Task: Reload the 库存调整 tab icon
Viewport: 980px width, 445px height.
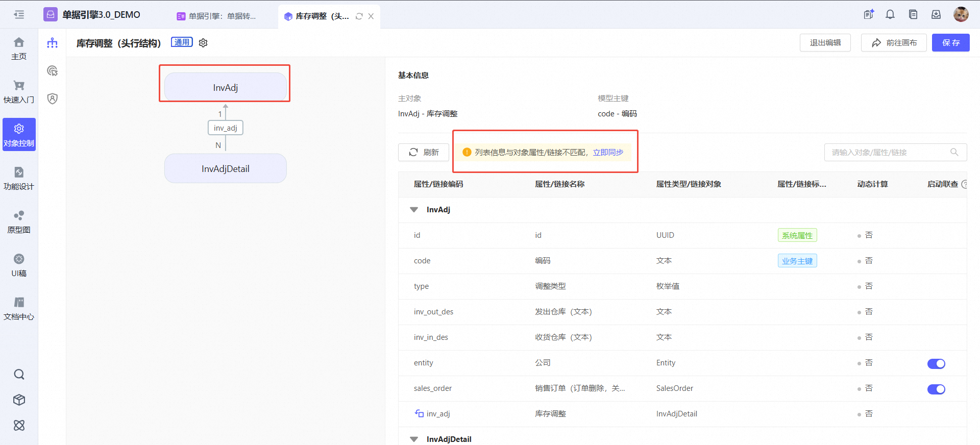Action: pyautogui.click(x=359, y=16)
